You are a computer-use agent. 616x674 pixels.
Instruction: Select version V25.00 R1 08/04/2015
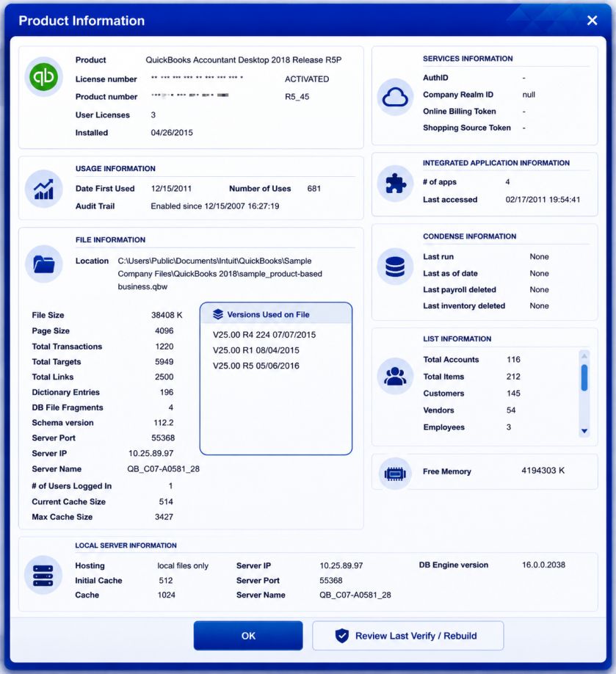[x=256, y=350]
